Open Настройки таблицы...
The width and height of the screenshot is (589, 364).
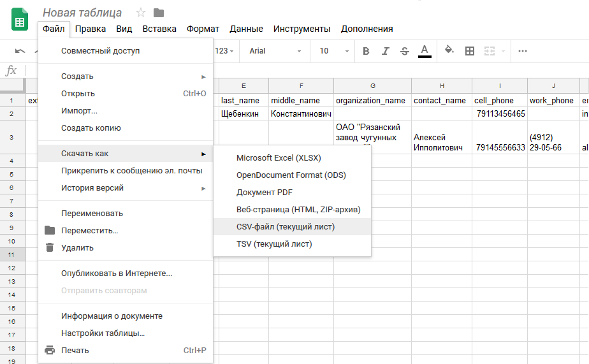[126, 333]
